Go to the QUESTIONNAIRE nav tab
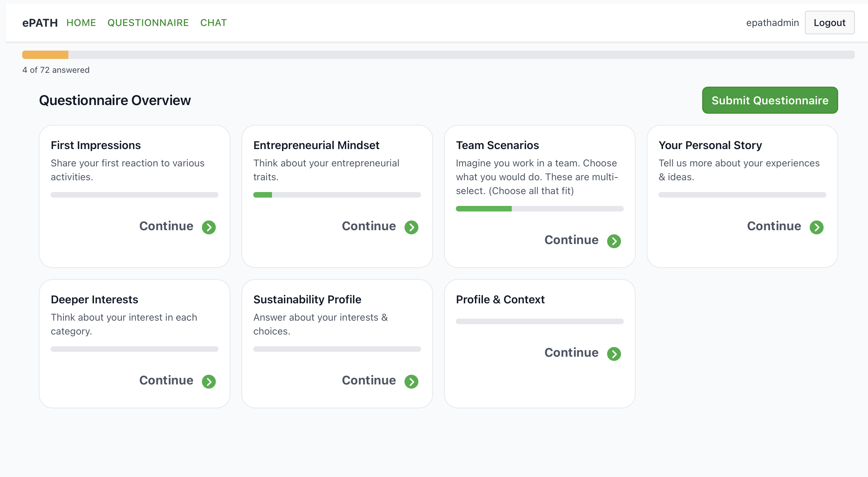This screenshot has width=868, height=477. 148,23
